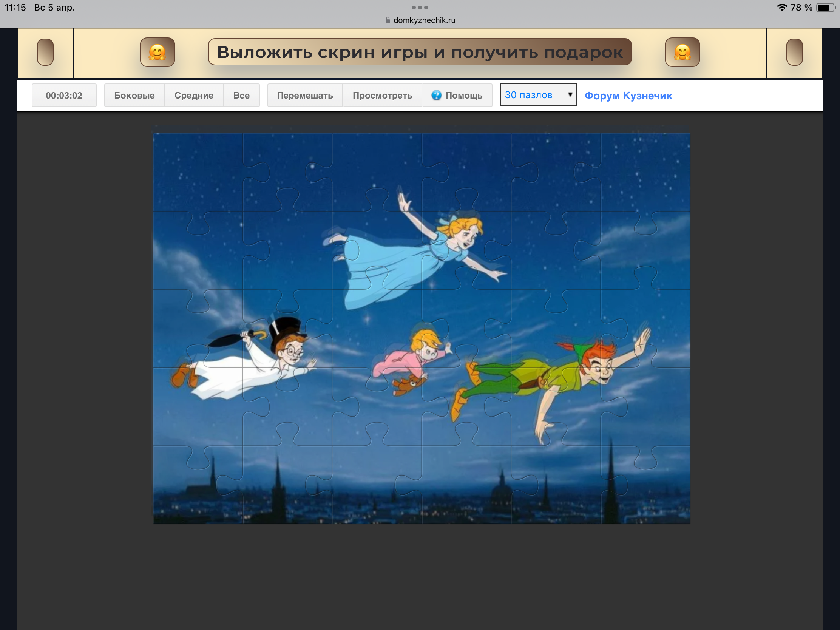Click the 00:03:02 timer display

click(x=64, y=95)
